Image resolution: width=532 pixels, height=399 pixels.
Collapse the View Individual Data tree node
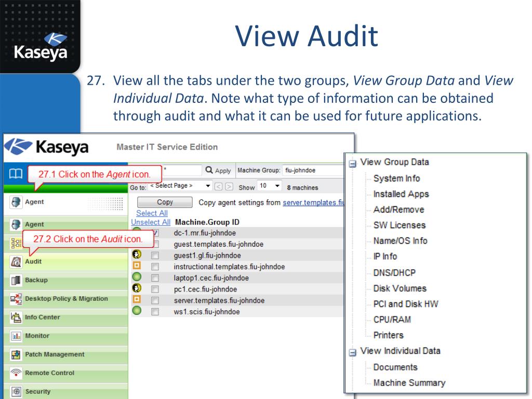pyautogui.click(x=353, y=353)
